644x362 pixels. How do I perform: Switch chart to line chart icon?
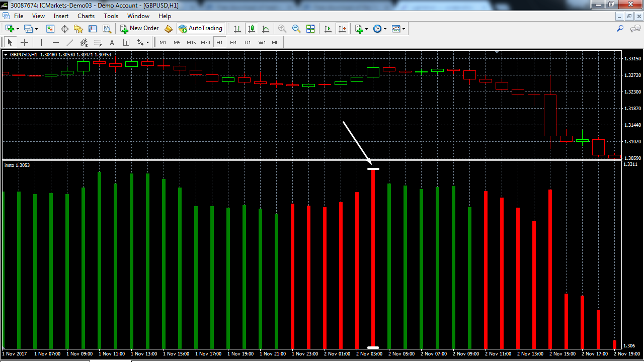point(266,29)
